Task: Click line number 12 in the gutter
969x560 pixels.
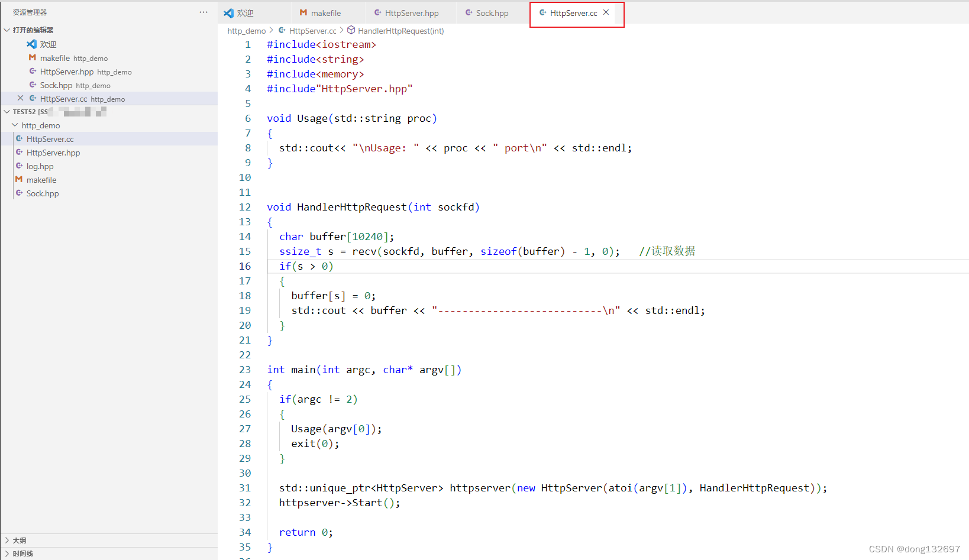Action: point(245,207)
